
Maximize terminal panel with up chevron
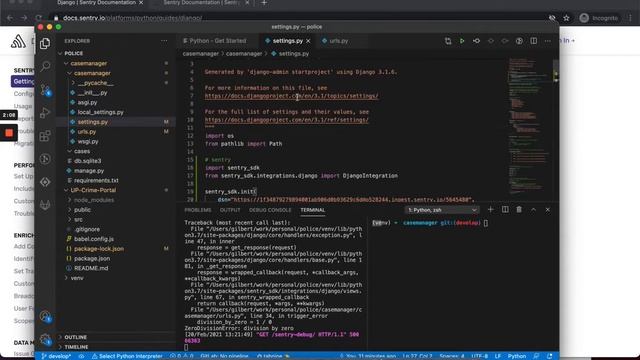533,209
